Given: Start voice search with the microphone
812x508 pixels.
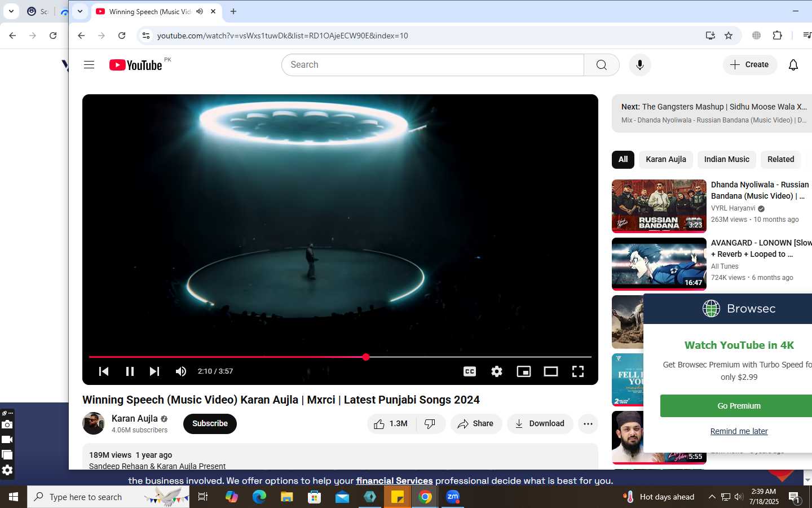Looking at the screenshot, I should (x=639, y=65).
